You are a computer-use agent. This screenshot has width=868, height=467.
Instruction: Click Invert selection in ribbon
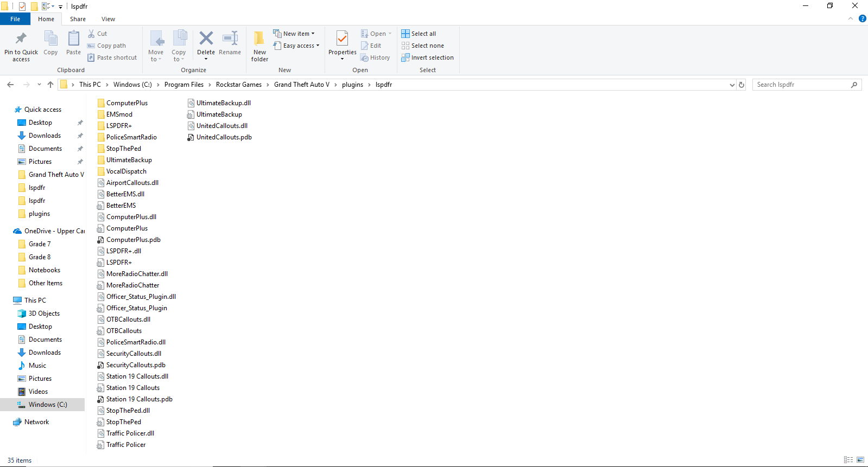click(x=427, y=57)
